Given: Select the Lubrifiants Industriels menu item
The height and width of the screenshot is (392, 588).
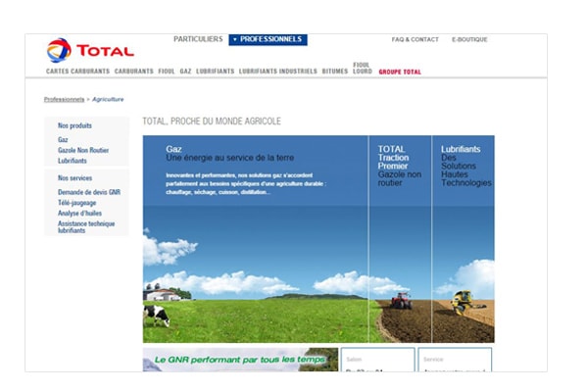Looking at the screenshot, I should tap(277, 72).
